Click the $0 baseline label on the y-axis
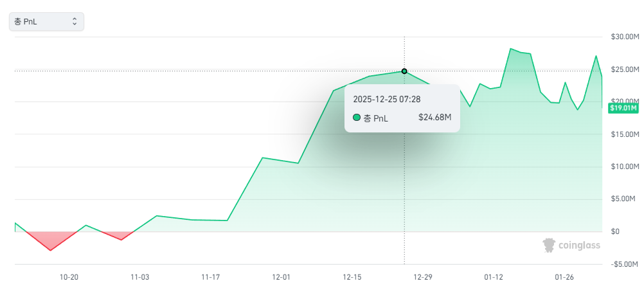The height and width of the screenshot is (288, 644). pos(615,232)
